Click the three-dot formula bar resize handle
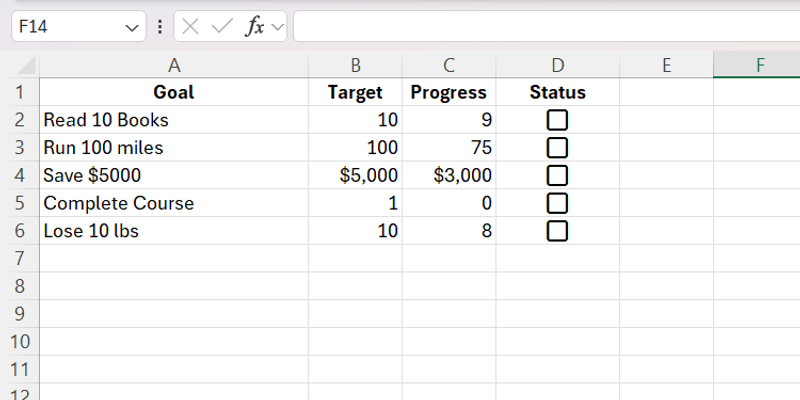Viewport: 800px width, 400px height. coord(160,27)
